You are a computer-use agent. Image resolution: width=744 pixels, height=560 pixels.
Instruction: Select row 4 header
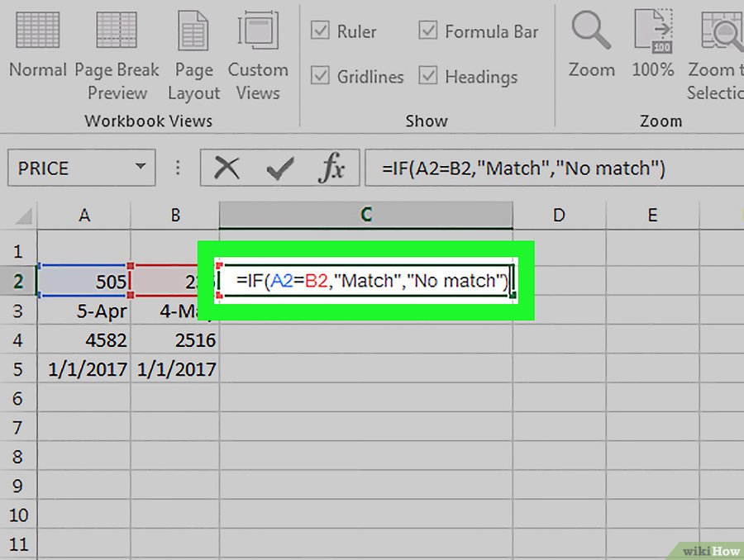(19, 339)
